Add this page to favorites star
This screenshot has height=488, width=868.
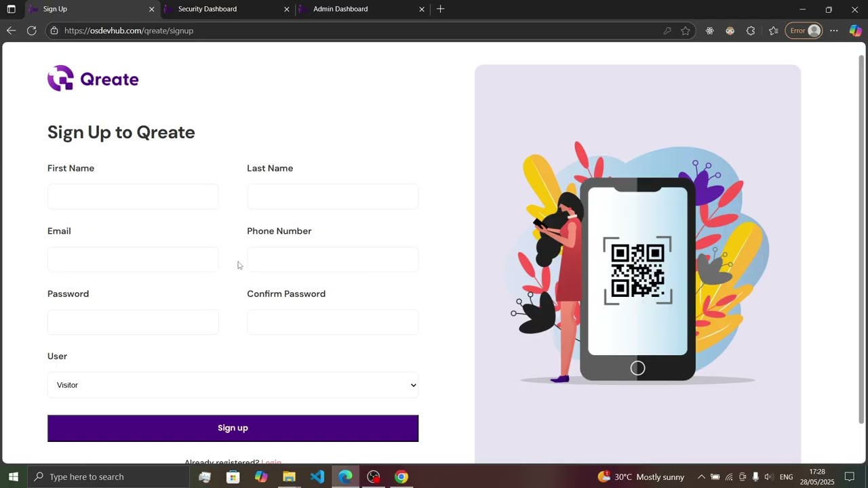point(686,30)
